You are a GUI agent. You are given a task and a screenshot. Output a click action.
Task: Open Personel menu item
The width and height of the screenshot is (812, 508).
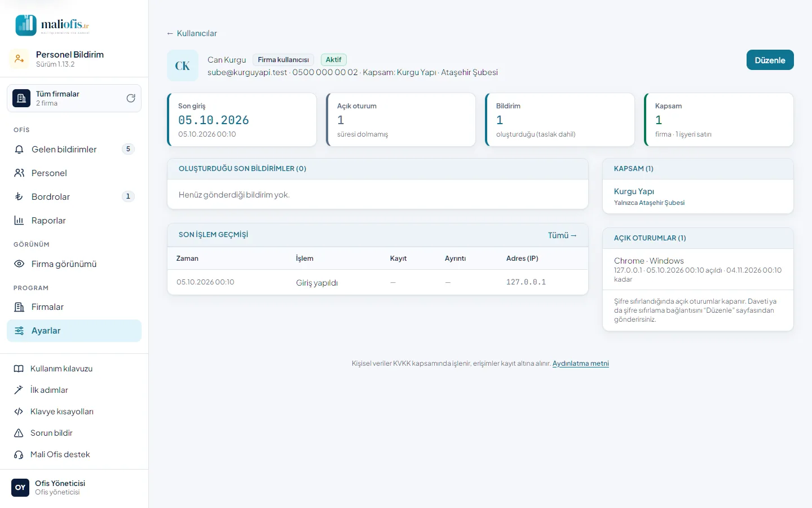coord(74,173)
